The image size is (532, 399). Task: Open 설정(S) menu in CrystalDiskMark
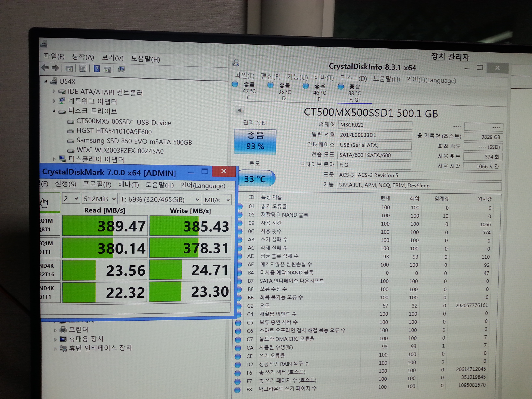point(66,184)
